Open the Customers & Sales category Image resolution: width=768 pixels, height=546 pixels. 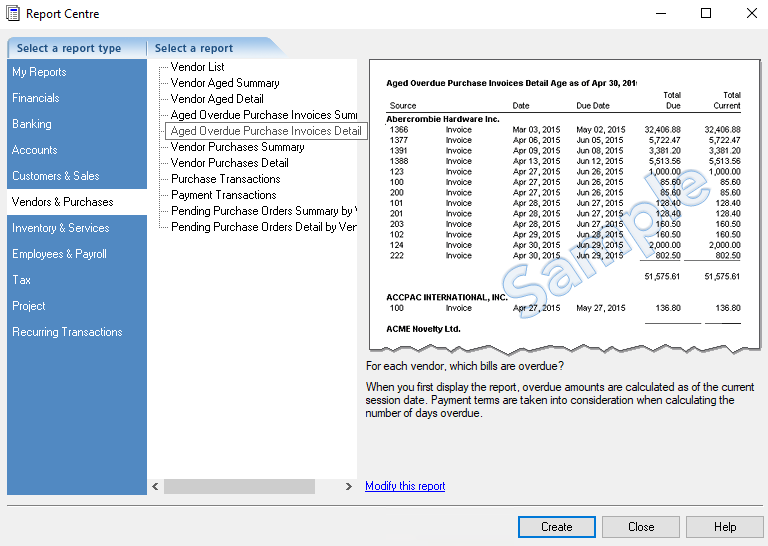tap(56, 176)
